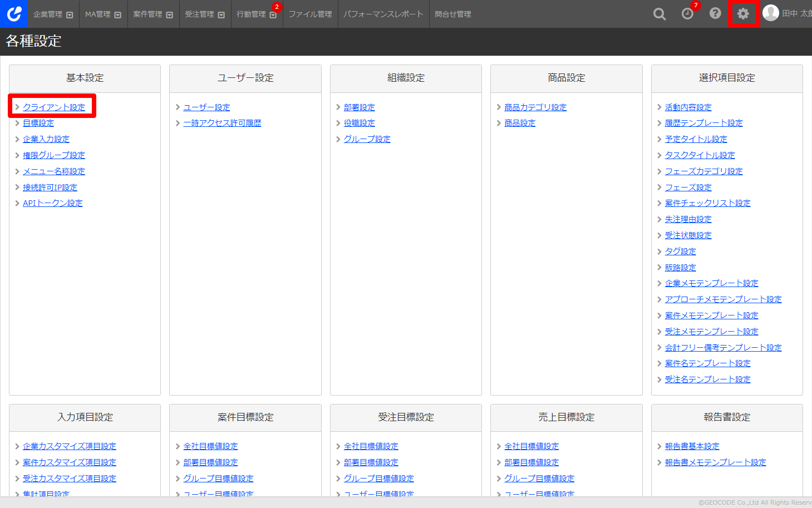Open the ユーザー設定 link
Viewport: 812px width, 508px height.
206,107
